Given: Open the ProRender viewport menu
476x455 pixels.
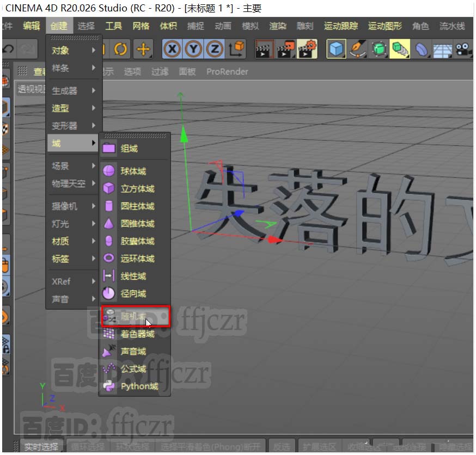Looking at the screenshot, I should [x=227, y=72].
